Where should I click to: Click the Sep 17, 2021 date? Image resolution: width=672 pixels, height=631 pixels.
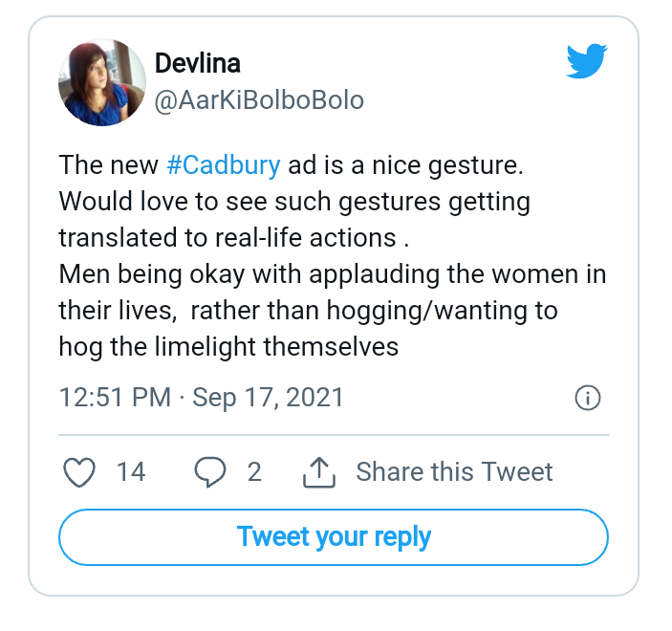(x=268, y=398)
